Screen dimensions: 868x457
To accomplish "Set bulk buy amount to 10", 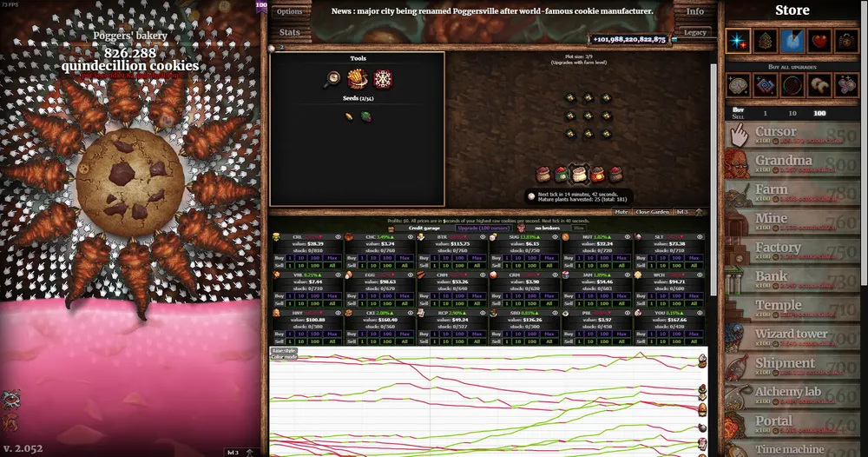I will coord(792,114).
